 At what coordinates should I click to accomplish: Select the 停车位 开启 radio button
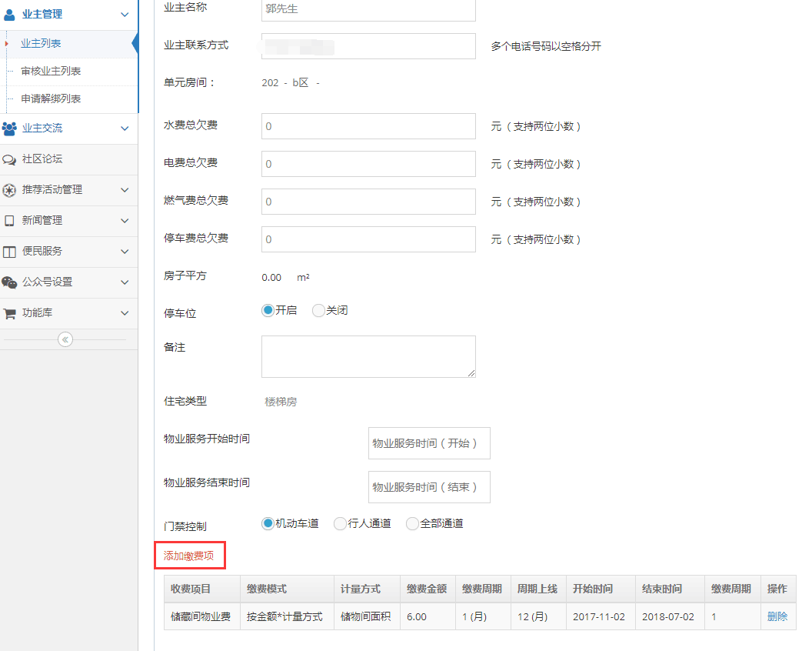pyautogui.click(x=268, y=310)
